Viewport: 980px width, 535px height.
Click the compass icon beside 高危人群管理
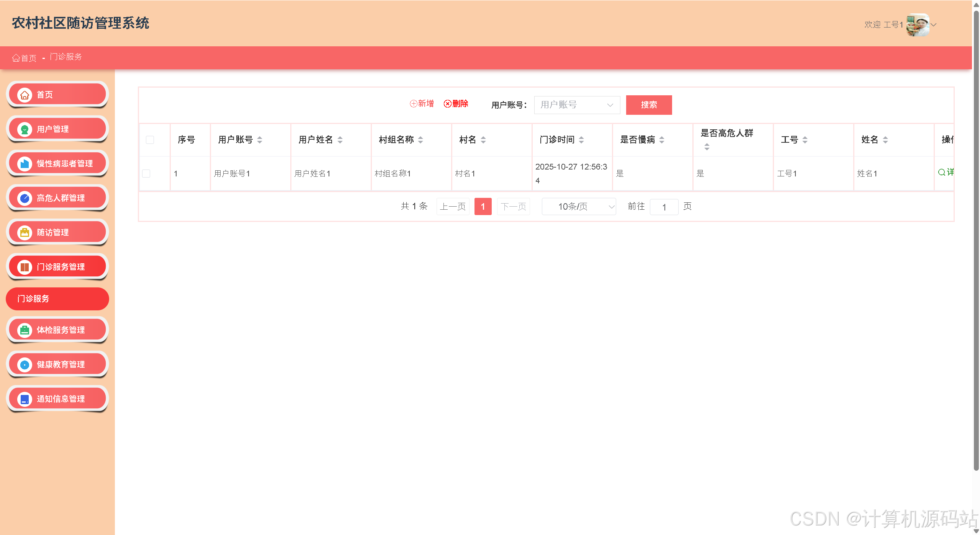[x=25, y=198]
